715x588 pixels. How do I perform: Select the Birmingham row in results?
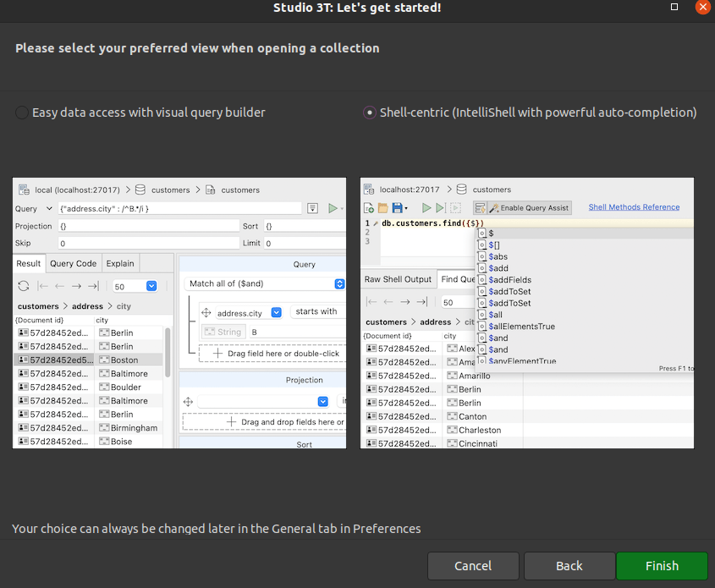(88, 427)
